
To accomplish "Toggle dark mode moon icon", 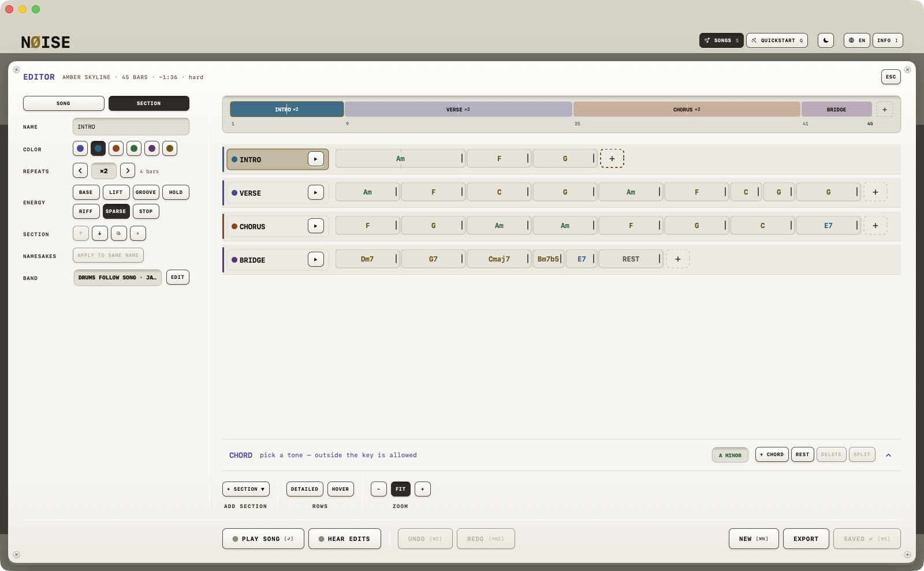I will pyautogui.click(x=826, y=40).
